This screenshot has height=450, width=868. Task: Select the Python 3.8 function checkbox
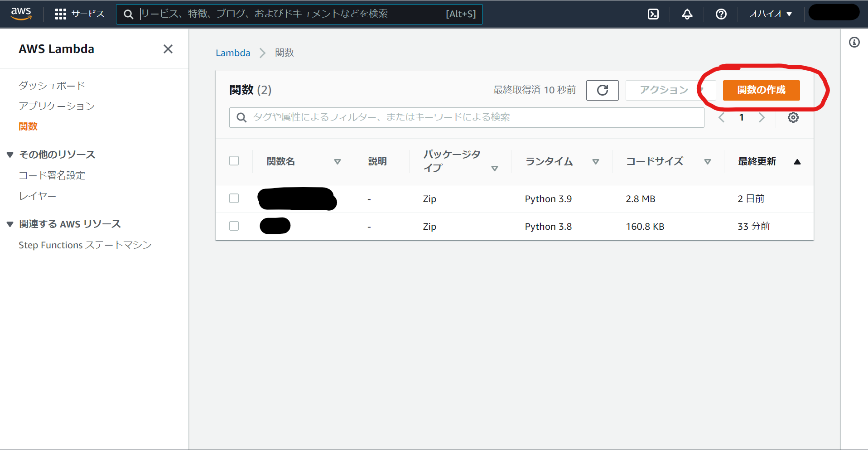pos(234,226)
